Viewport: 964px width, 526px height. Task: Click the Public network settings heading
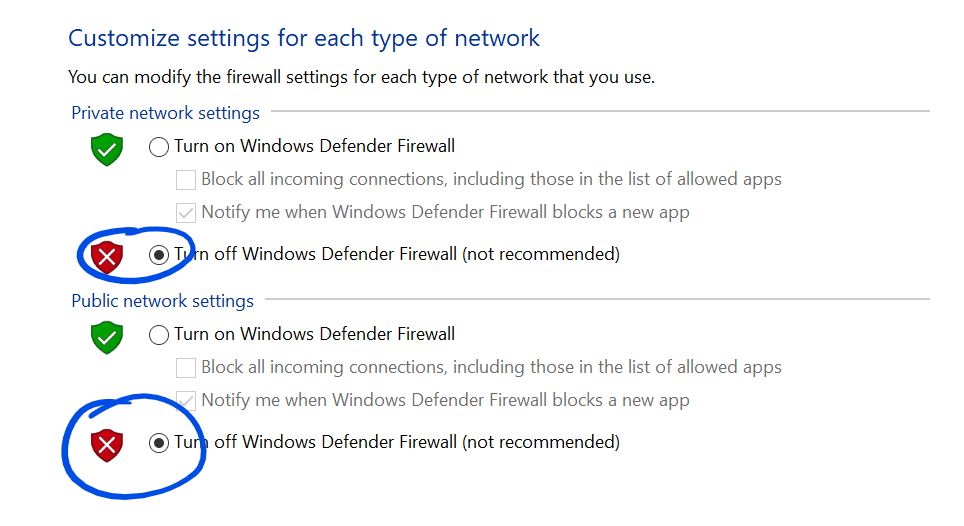click(162, 301)
